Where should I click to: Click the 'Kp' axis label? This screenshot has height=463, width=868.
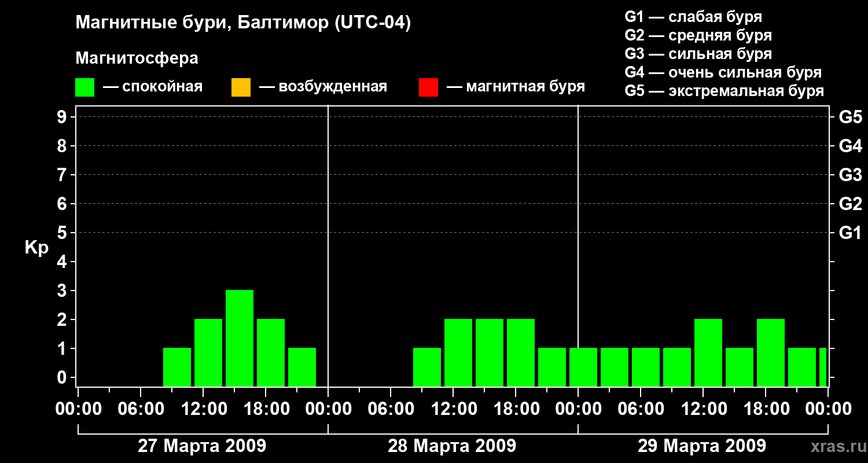(x=36, y=247)
